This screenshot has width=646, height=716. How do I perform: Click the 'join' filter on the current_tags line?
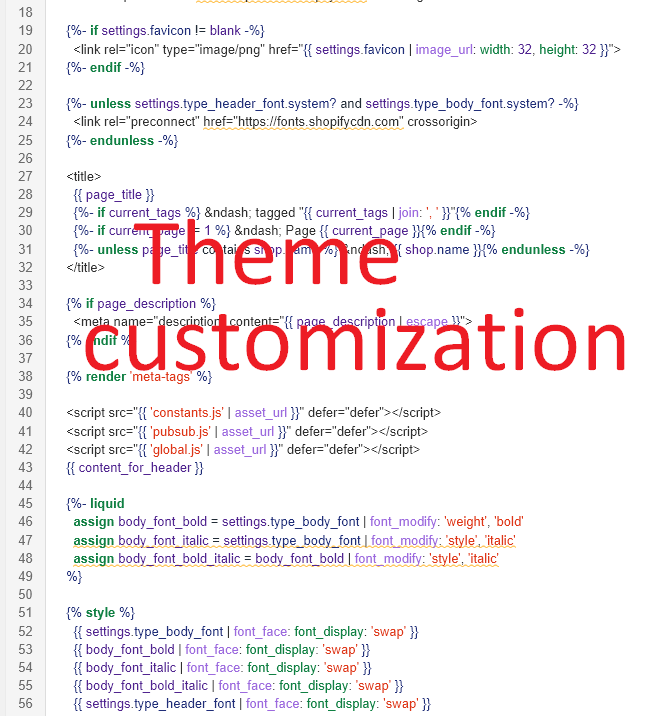coord(409,213)
